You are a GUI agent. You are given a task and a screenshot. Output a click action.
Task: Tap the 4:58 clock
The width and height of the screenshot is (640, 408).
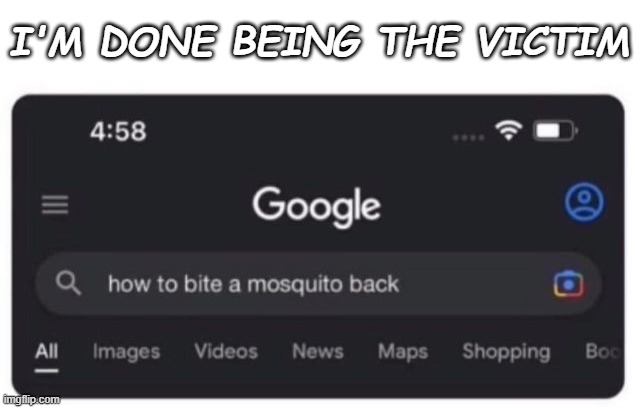(x=118, y=131)
